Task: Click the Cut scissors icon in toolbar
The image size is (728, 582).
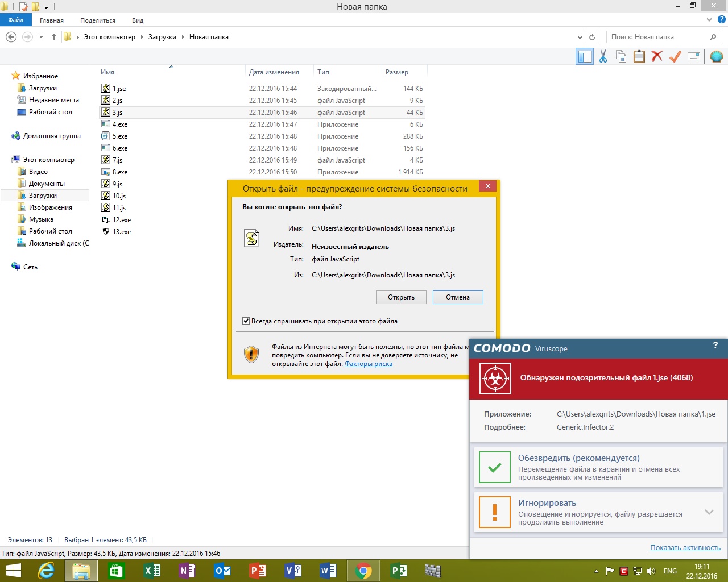Action: [x=603, y=56]
